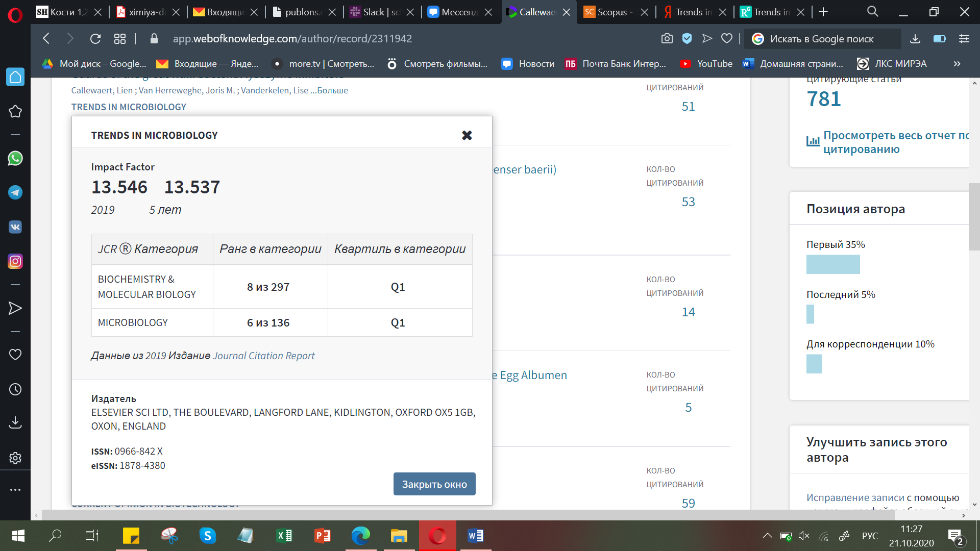Open the History clock icon in the sidebar
Viewport: 980px width, 551px height.
click(x=15, y=389)
